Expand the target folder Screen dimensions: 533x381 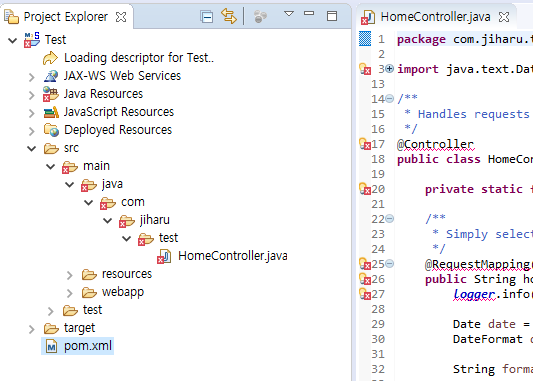click(32, 329)
